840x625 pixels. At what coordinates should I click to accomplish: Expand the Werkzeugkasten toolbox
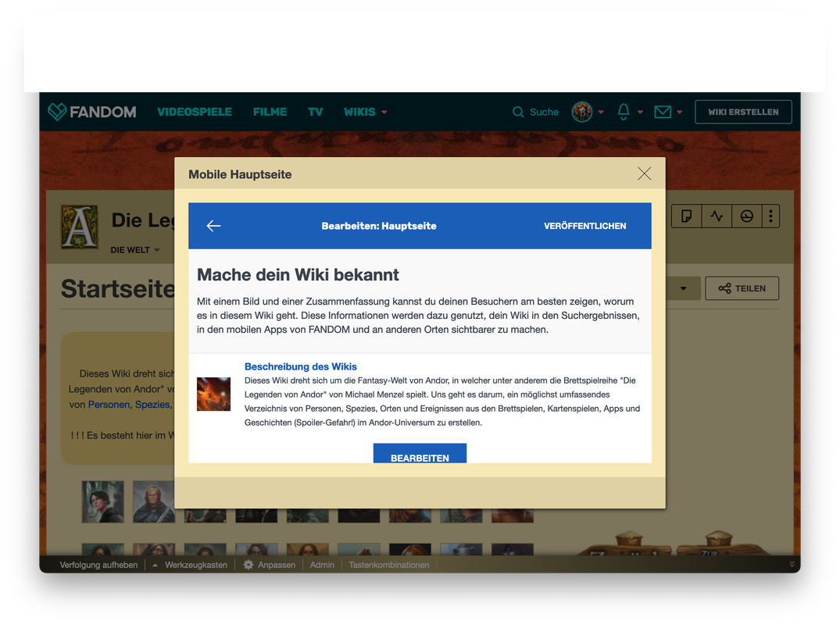190,565
